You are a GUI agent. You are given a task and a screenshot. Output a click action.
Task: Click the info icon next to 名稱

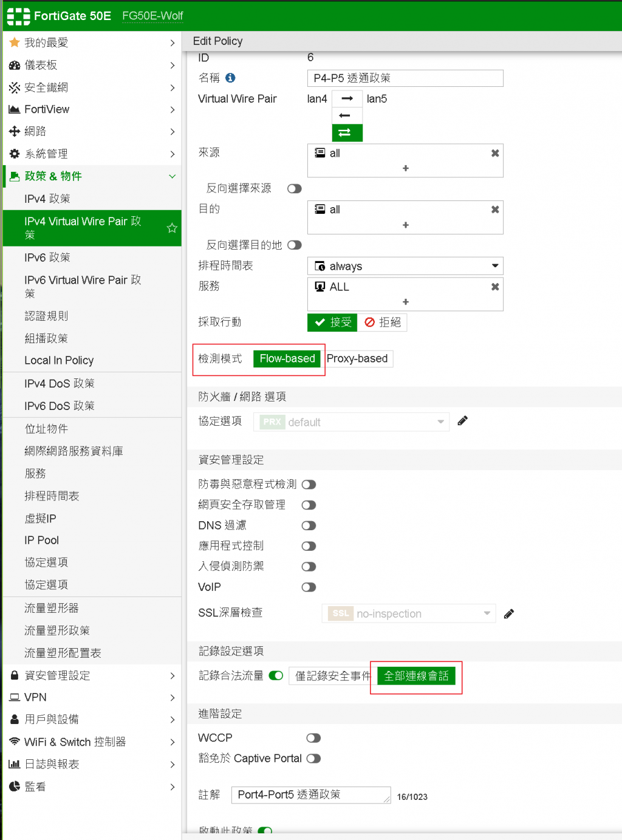coord(230,78)
